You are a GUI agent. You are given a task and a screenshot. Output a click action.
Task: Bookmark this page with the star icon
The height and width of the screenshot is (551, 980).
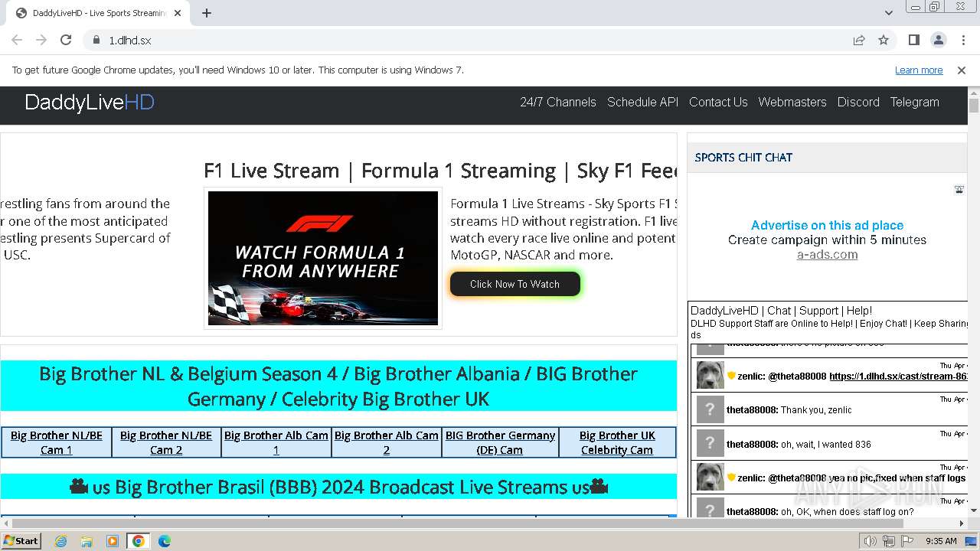pyautogui.click(x=884, y=40)
